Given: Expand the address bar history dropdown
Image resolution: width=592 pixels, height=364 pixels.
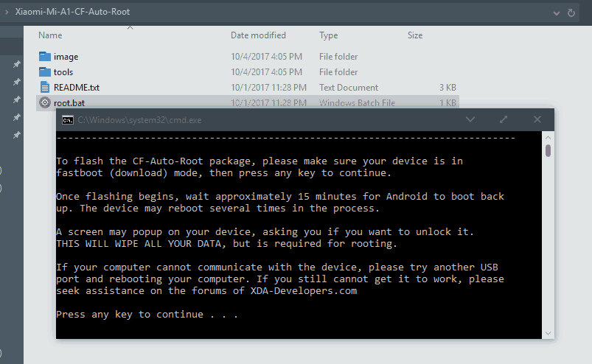Looking at the screenshot, I should [x=557, y=13].
